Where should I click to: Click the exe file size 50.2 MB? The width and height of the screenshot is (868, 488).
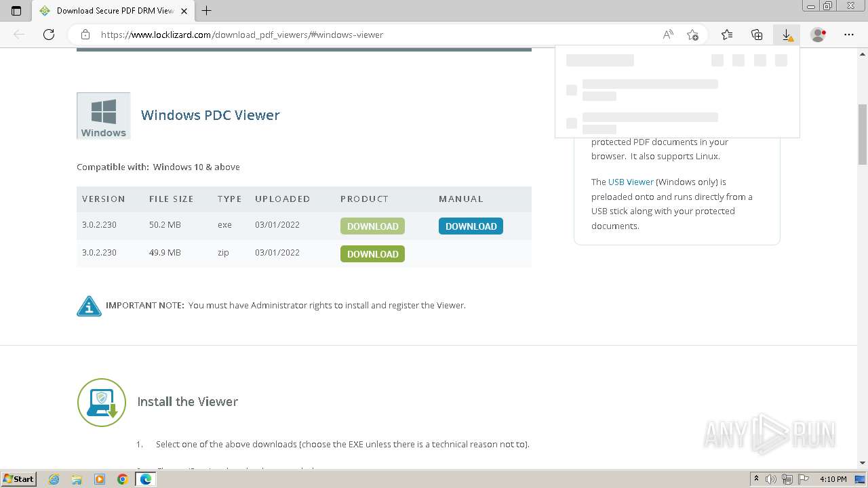165,225
